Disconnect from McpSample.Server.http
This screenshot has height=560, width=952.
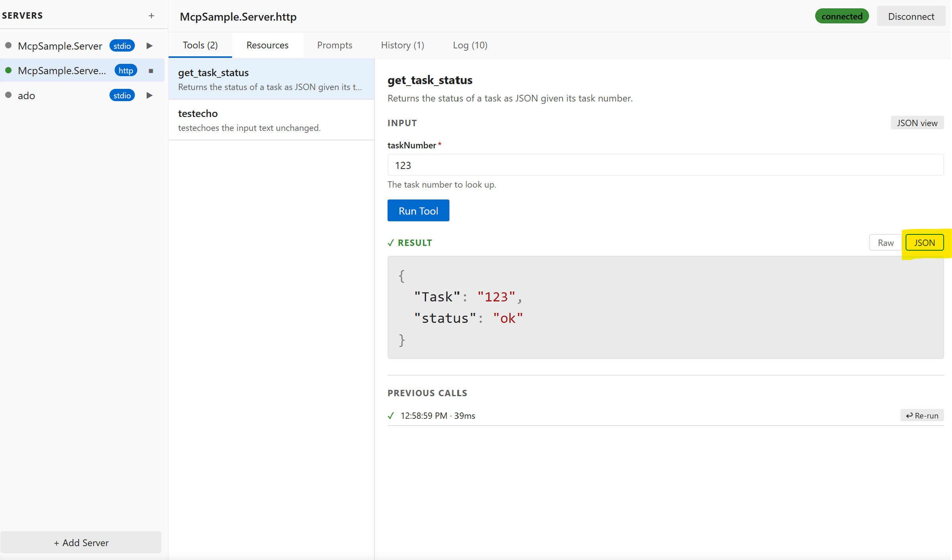911,16
